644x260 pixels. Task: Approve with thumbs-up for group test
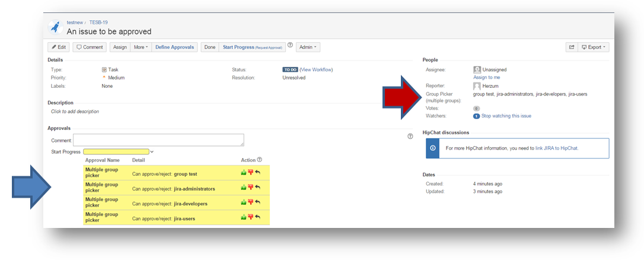tap(243, 173)
